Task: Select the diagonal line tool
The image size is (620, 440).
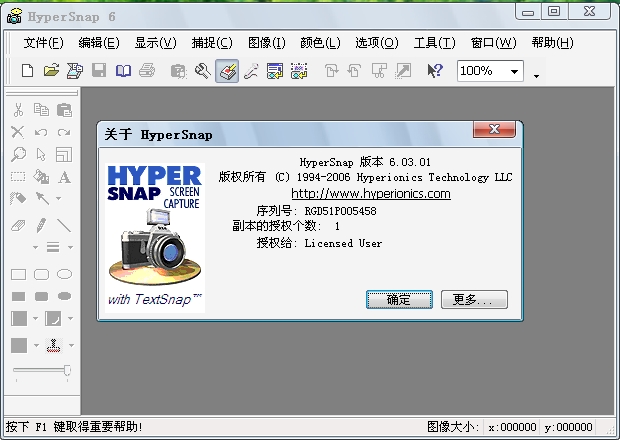Action: coord(64,225)
